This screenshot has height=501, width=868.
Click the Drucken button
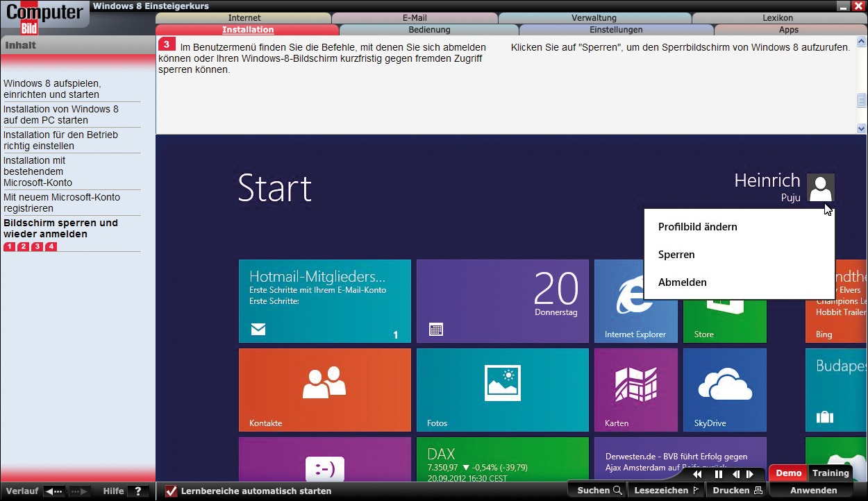tap(737, 491)
